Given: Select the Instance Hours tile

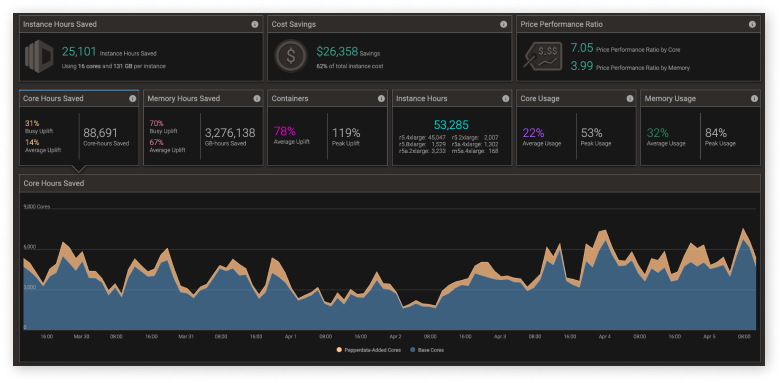Looking at the screenshot, I should pos(452,128).
